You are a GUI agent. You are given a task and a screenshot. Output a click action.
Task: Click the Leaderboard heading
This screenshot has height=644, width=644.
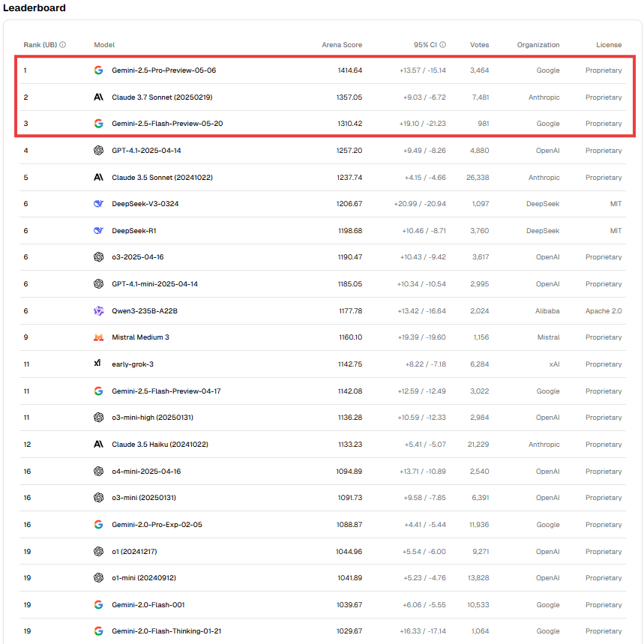tap(34, 7)
